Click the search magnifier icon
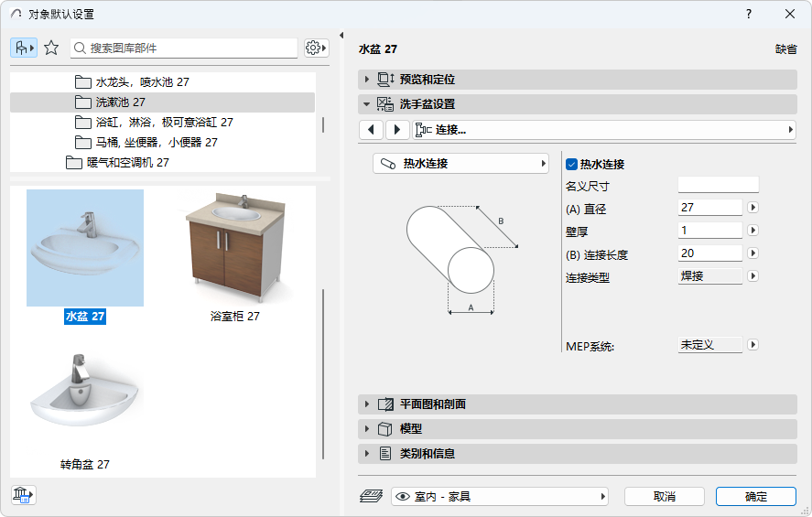The height and width of the screenshot is (517, 812). (x=80, y=48)
